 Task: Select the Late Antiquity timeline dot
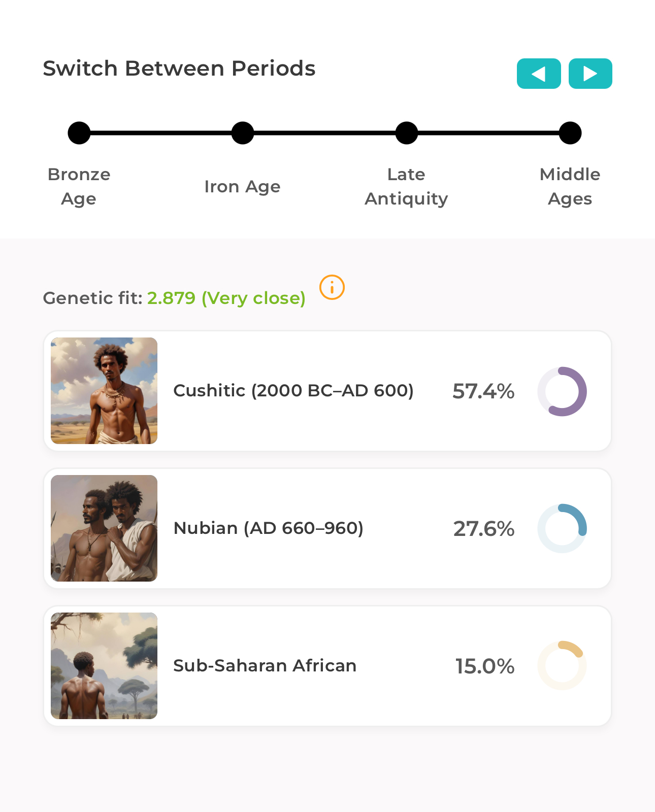[x=407, y=133]
